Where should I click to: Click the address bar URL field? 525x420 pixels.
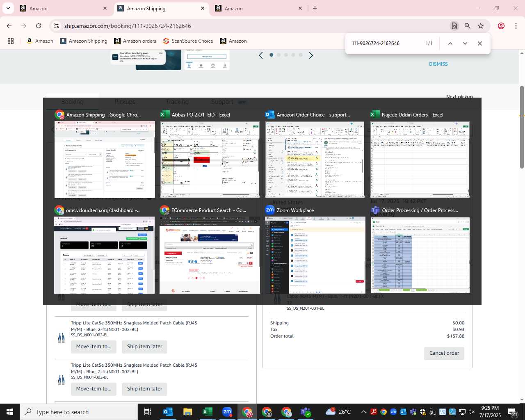pos(254,26)
